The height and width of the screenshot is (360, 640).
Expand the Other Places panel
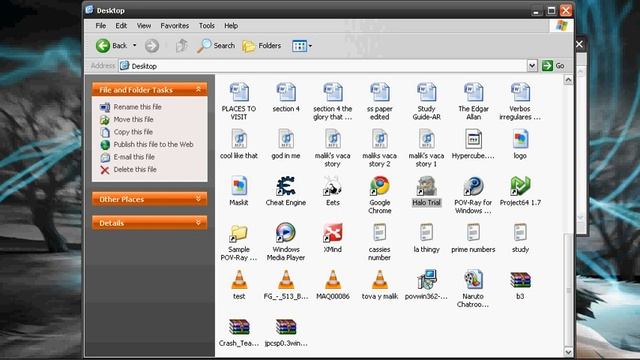pyautogui.click(x=198, y=199)
